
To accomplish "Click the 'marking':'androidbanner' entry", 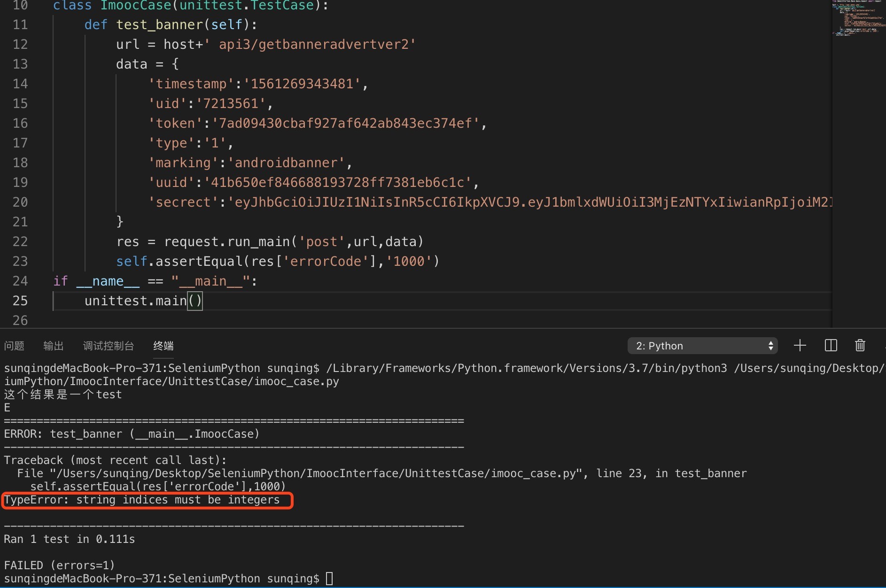I will pos(250,162).
